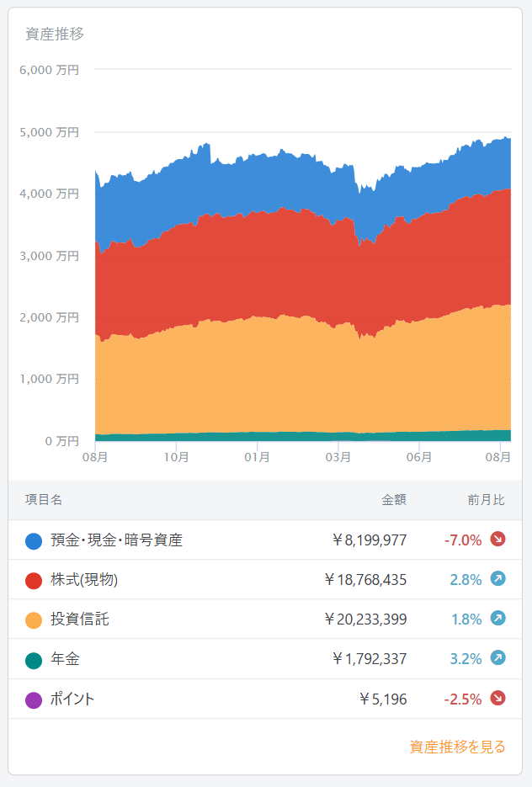Screen dimensions: 532x787
Task: Click the up-arrow trend icon beside 3.2%
Action: [498, 658]
